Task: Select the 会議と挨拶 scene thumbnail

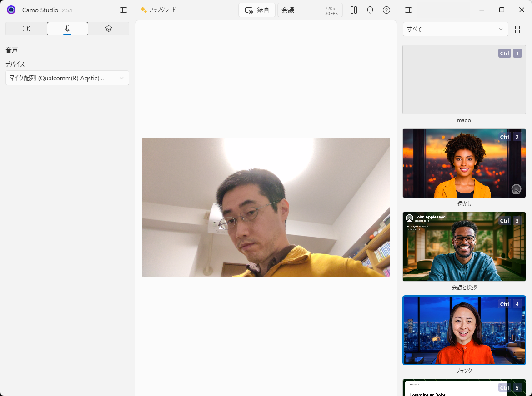Action: click(x=464, y=247)
